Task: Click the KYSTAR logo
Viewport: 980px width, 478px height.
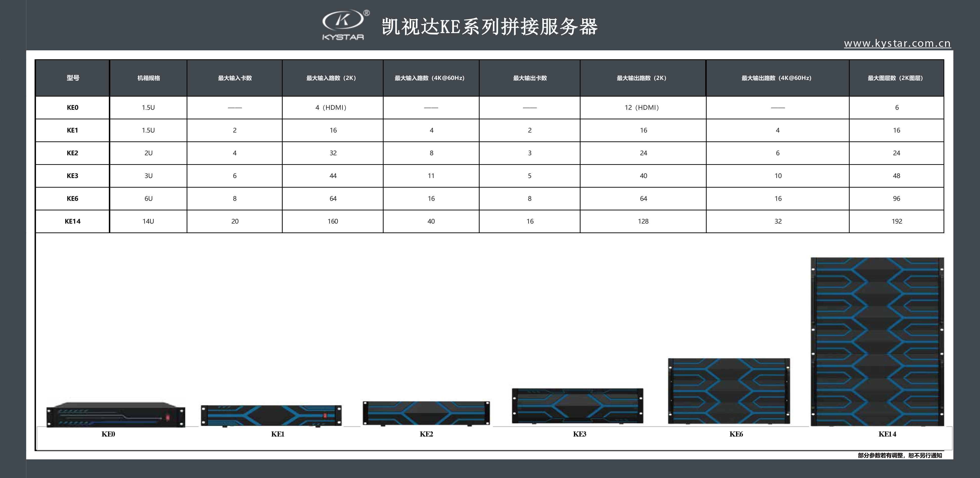Action: click(x=345, y=25)
